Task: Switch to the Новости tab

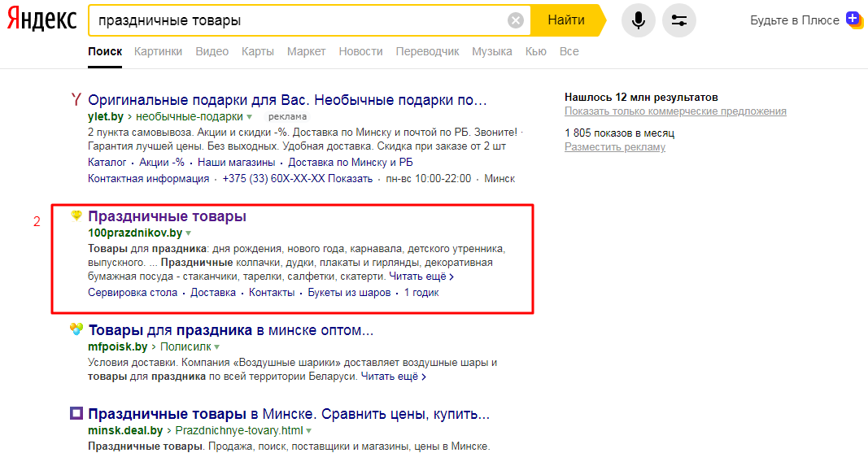Action: (x=360, y=51)
